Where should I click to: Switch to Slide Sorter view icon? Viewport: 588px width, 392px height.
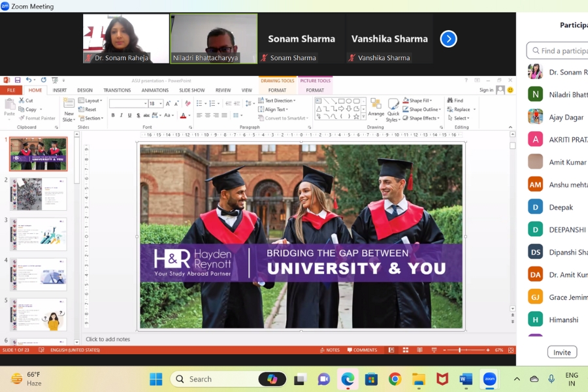pyautogui.click(x=405, y=350)
